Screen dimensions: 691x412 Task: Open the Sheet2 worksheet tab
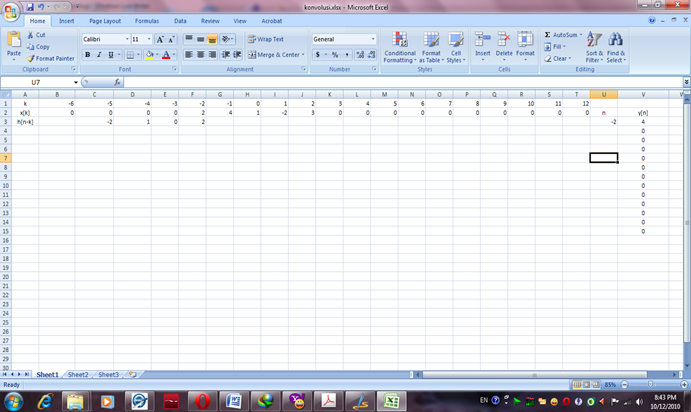pyautogui.click(x=78, y=375)
